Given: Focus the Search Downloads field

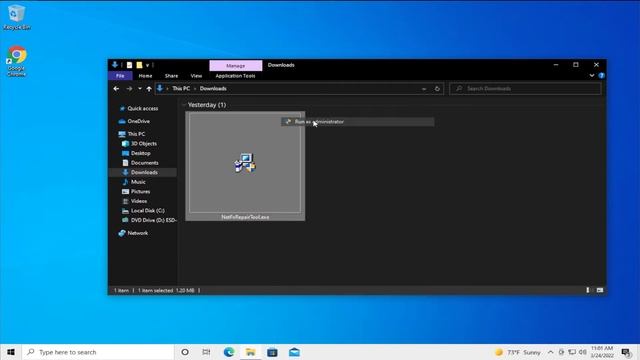Looking at the screenshot, I should pyautogui.click(x=525, y=89).
